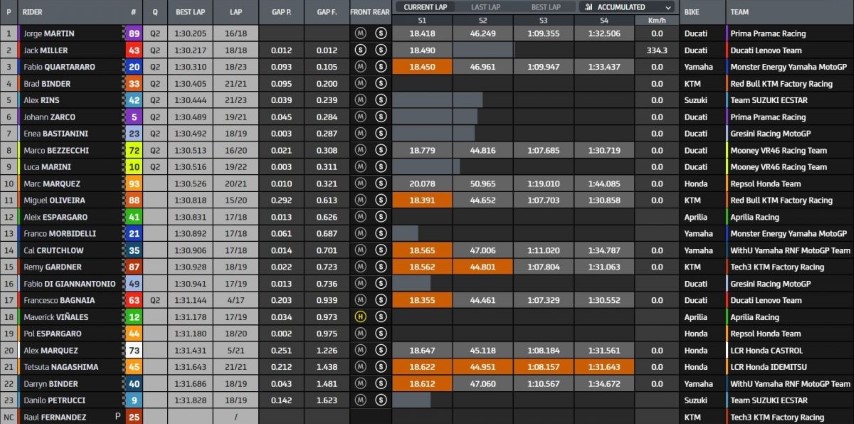
Task: Click Marco Bezzecchi's yellow number 72 badge
Action: pos(134,150)
